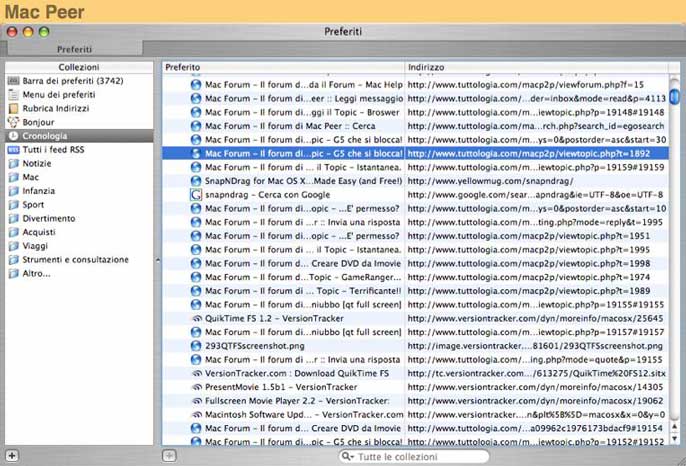Click address ending viewtopic.php?t=1998
This screenshot has width=686, height=466.
click(528, 263)
